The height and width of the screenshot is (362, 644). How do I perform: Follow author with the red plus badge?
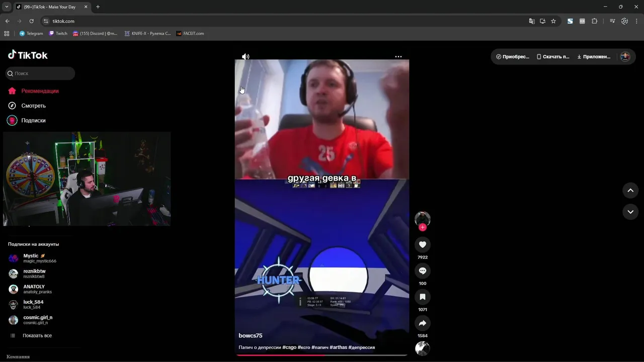pyautogui.click(x=423, y=227)
